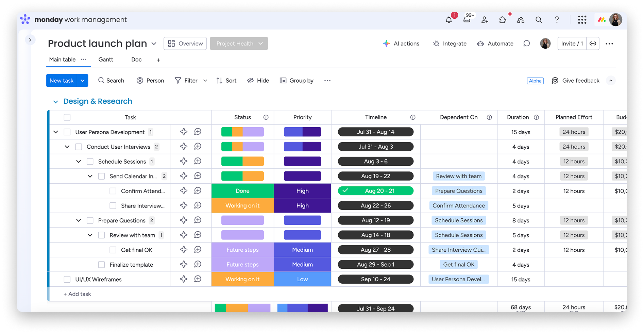Click the Automate button
The image size is (644, 334).
click(x=495, y=44)
